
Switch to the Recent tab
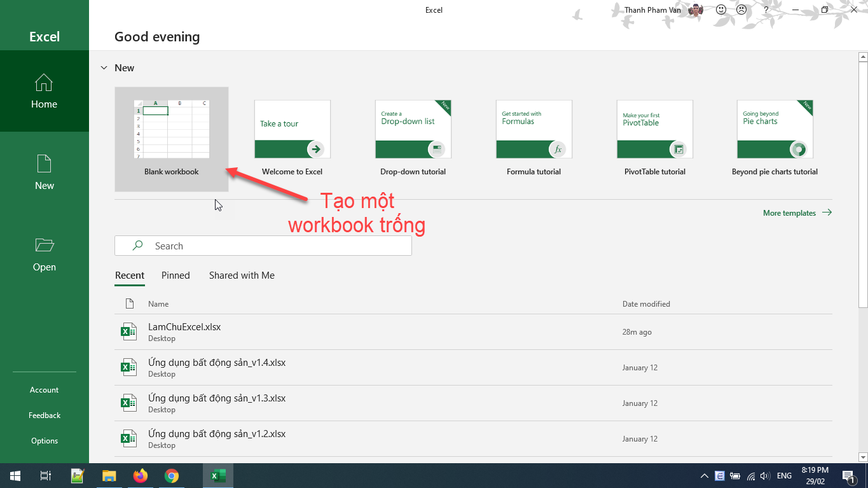[x=130, y=275]
